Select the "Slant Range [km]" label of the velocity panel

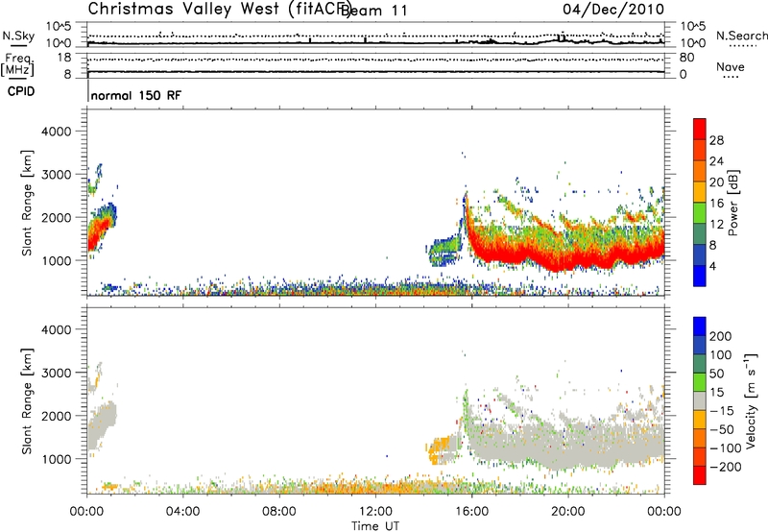tap(27, 400)
